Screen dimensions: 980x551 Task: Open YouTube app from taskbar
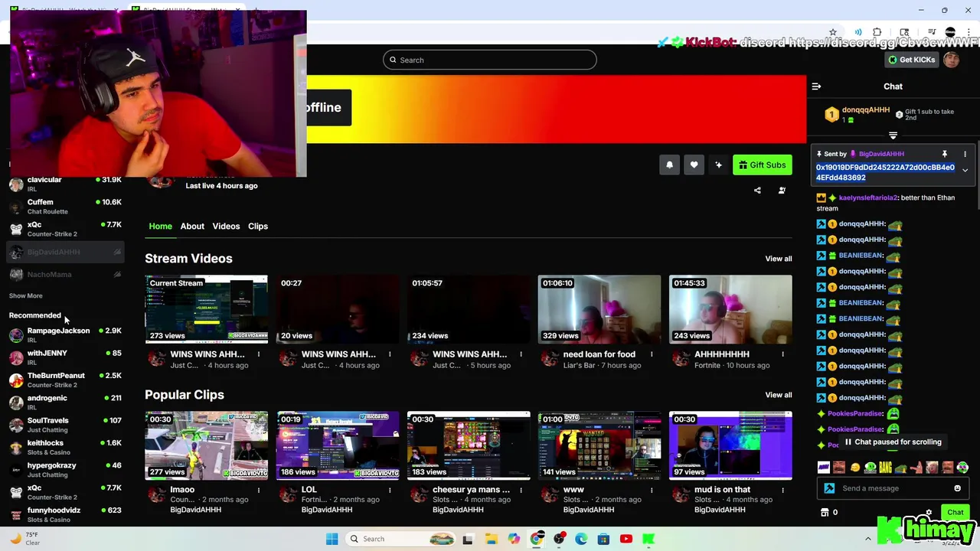[x=626, y=539]
